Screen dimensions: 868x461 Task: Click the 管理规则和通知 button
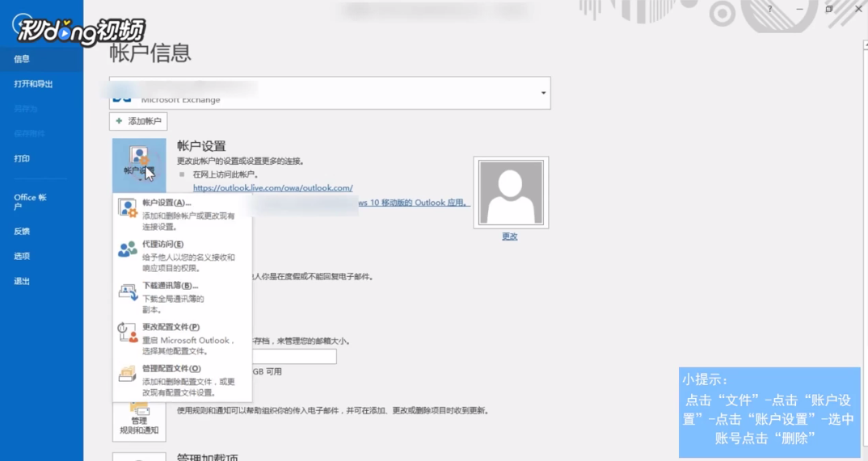[x=139, y=421]
